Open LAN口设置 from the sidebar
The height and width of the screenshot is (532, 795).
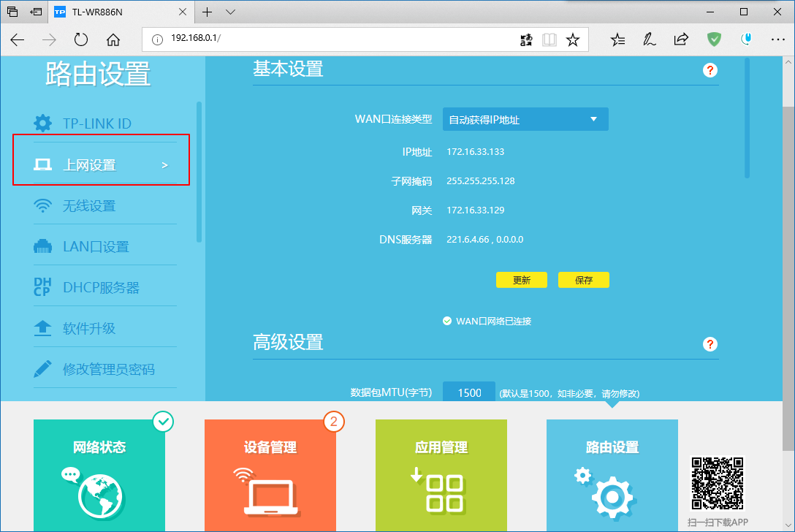tap(95, 247)
